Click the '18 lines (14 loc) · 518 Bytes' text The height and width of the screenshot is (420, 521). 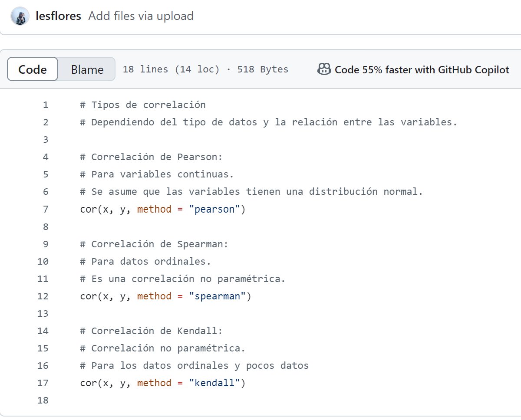[x=205, y=69]
